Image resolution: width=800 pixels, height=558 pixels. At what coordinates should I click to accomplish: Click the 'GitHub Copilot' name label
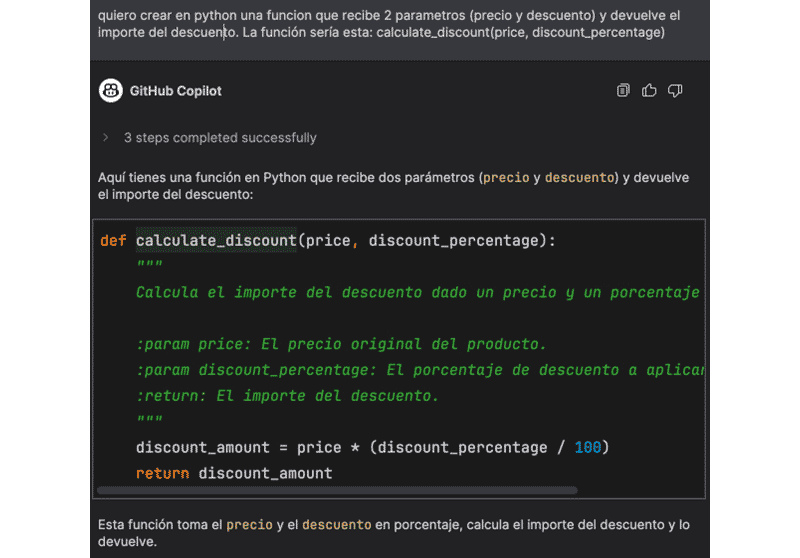pos(176,91)
